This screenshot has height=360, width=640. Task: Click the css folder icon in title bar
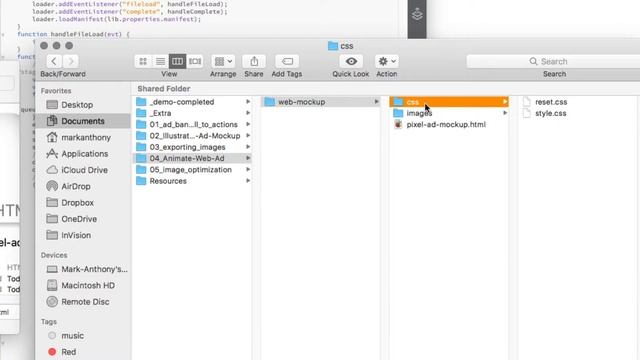[x=333, y=46]
